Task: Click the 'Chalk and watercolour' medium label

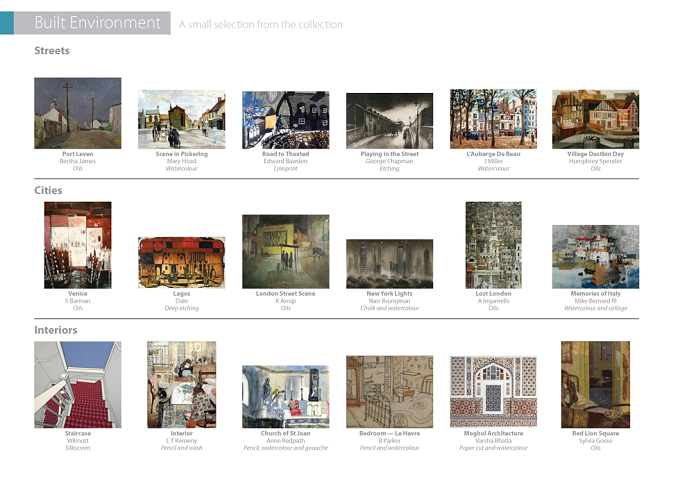Action: (389, 308)
